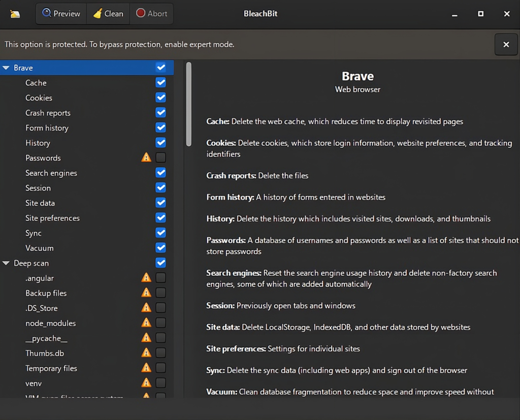Click the warning icon beside Passwords
This screenshot has height=420, width=520.
pyautogui.click(x=146, y=157)
